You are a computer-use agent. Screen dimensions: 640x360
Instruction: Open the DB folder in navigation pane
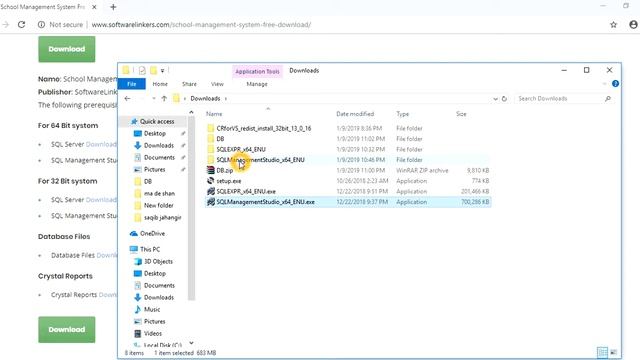point(148,182)
